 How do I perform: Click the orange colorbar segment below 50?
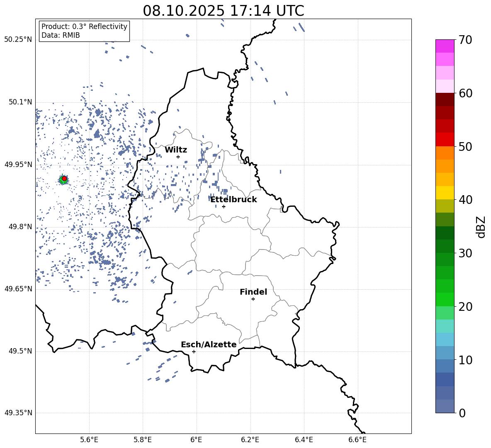[x=445, y=153]
